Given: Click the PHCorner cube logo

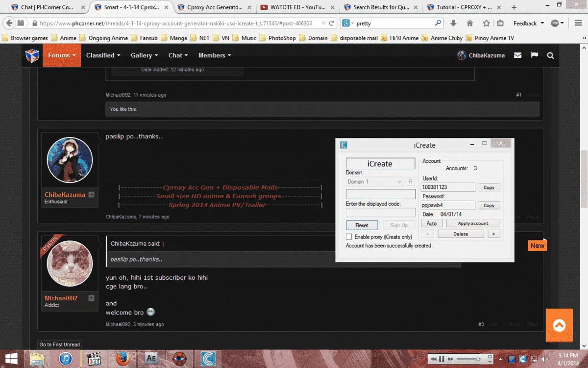Looking at the screenshot, I should (32, 55).
